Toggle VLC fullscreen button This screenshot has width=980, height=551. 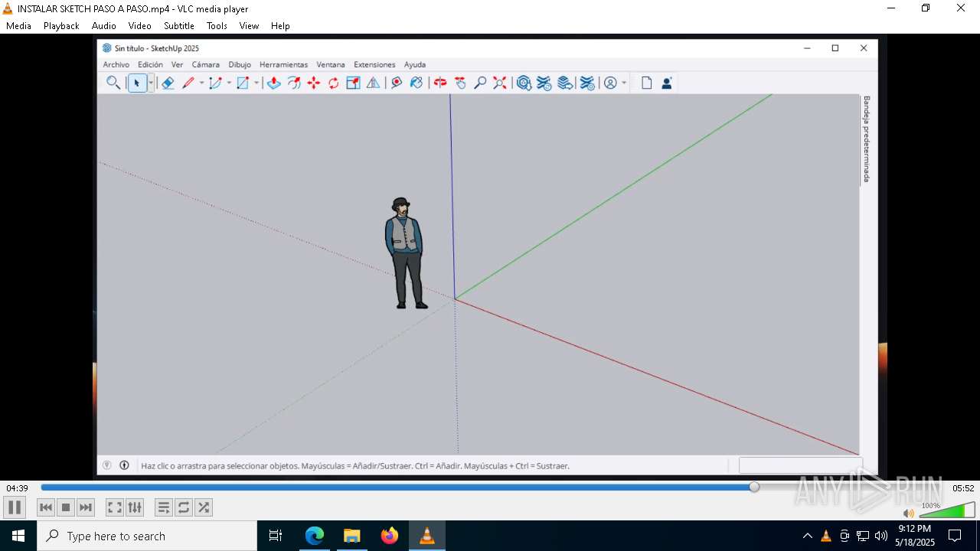tap(115, 507)
